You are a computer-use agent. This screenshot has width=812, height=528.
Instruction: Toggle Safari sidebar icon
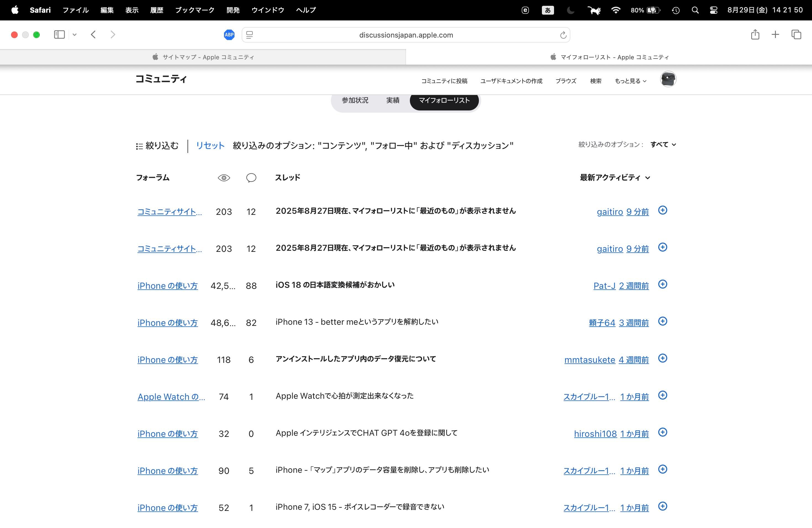(59, 35)
